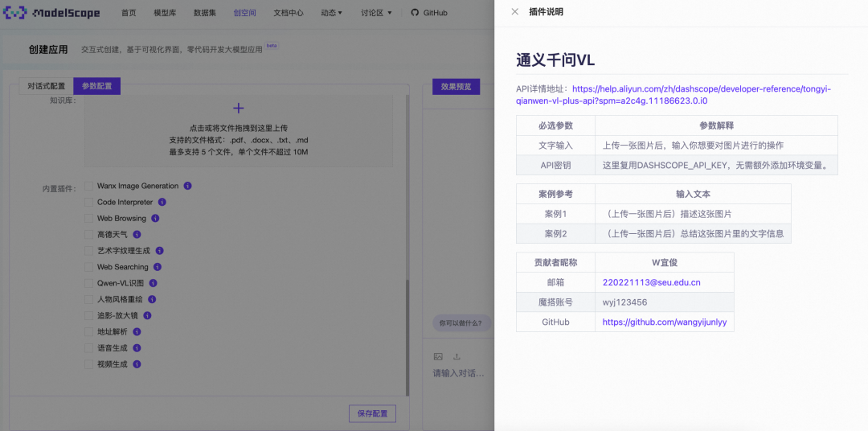Show info for Code Interpreter plugin
This screenshot has height=431, width=868.
(x=162, y=202)
